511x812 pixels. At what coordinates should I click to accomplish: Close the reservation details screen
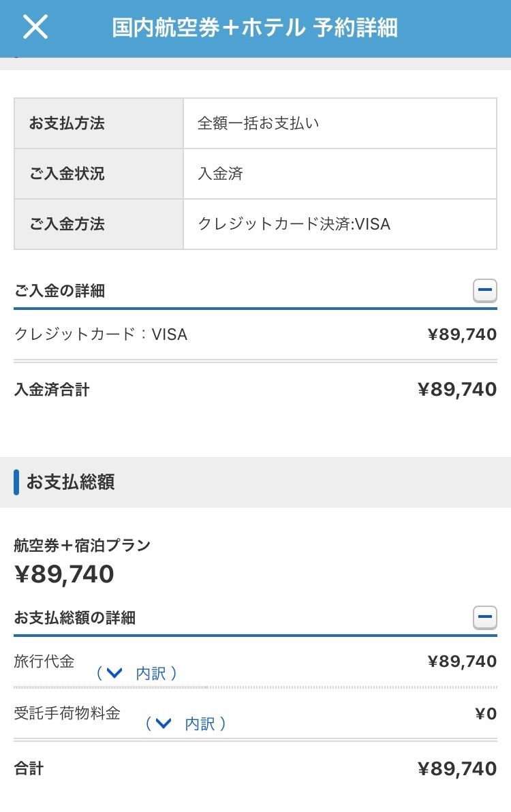tap(35, 27)
